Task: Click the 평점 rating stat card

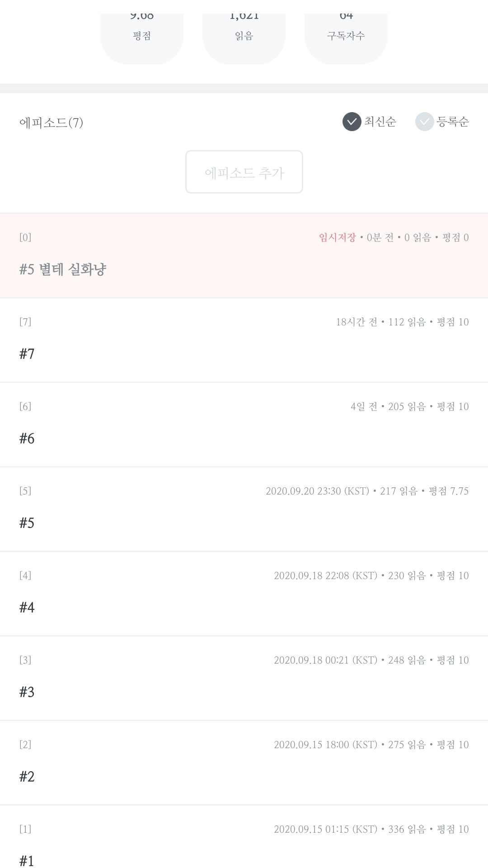Action: click(142, 36)
